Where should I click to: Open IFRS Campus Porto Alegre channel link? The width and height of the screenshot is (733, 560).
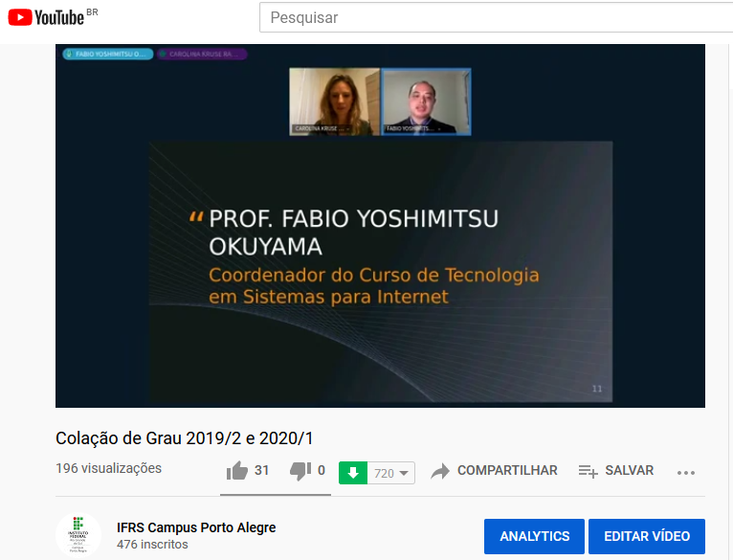click(x=196, y=527)
